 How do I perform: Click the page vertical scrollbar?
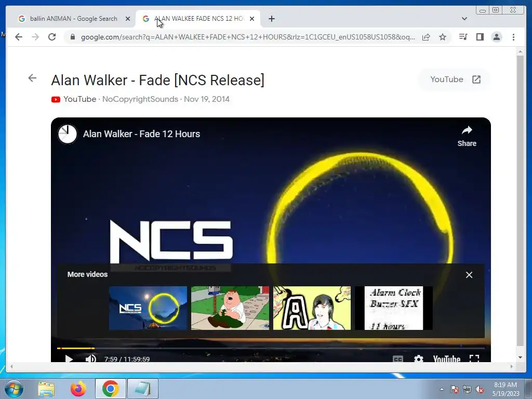[x=520, y=200]
